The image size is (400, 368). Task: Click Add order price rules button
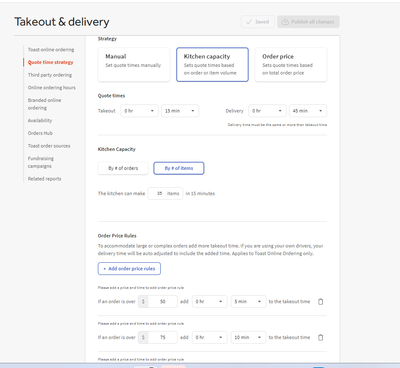(x=129, y=269)
